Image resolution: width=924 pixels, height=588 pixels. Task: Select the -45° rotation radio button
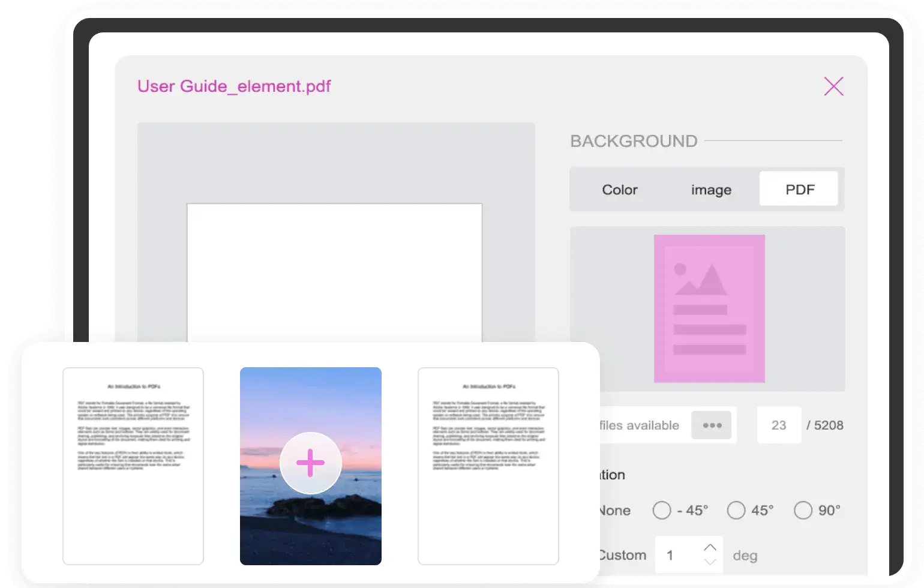click(662, 511)
